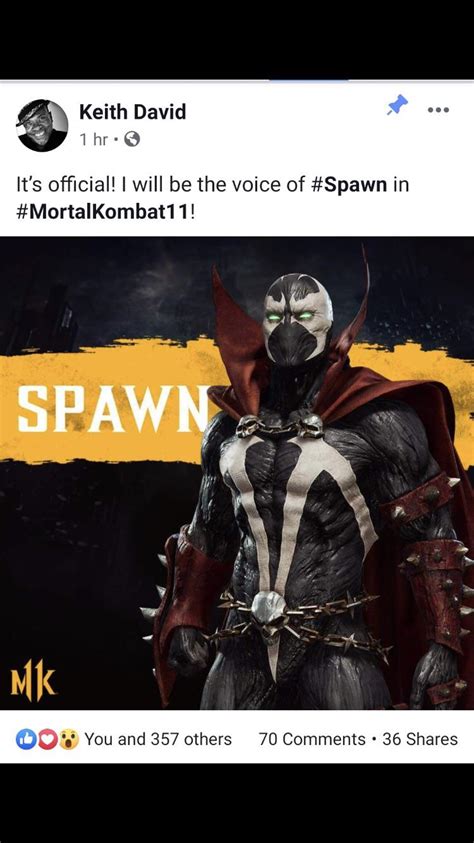Click the yellow Wow reaction emoji

click(69, 739)
